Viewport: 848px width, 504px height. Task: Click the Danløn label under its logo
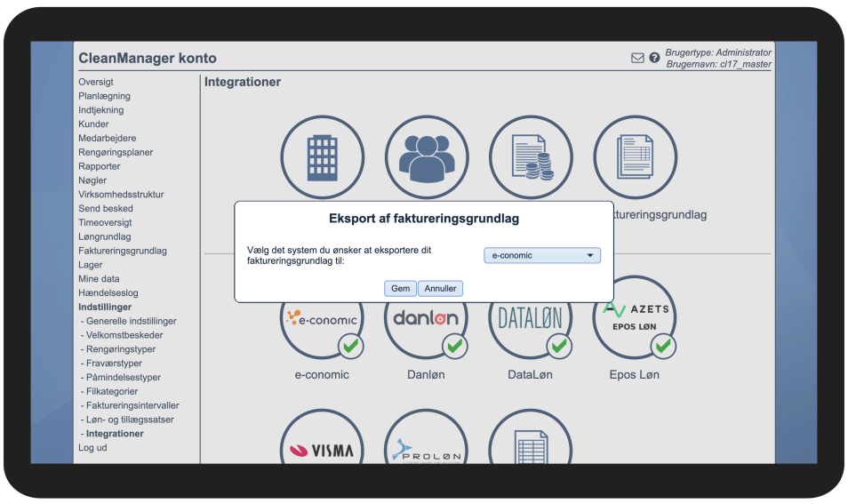point(426,374)
